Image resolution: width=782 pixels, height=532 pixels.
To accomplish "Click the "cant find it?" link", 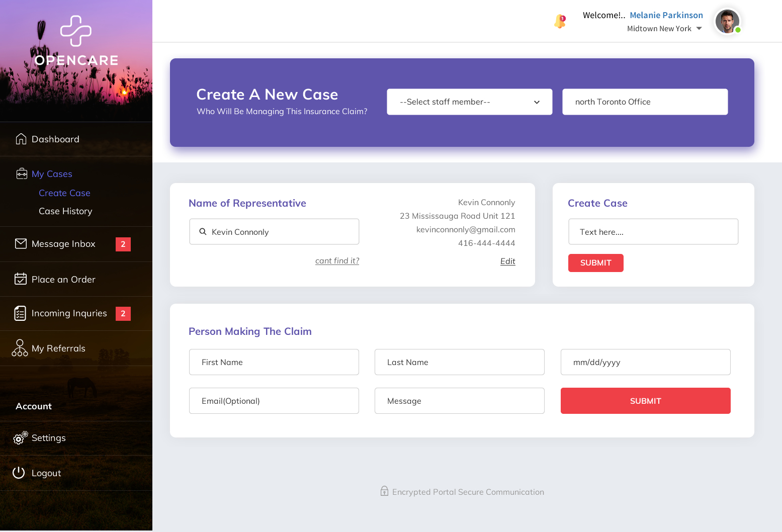I will (x=337, y=261).
